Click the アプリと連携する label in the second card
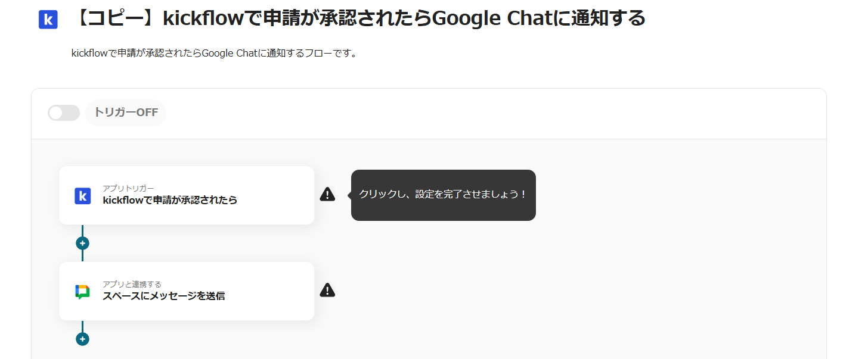The height and width of the screenshot is (359, 868). click(132, 284)
